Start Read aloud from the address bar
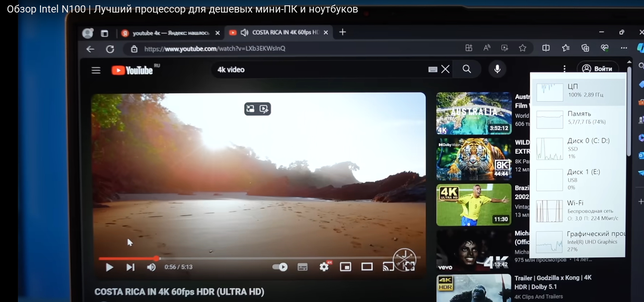The height and width of the screenshot is (302, 644). coord(487,48)
